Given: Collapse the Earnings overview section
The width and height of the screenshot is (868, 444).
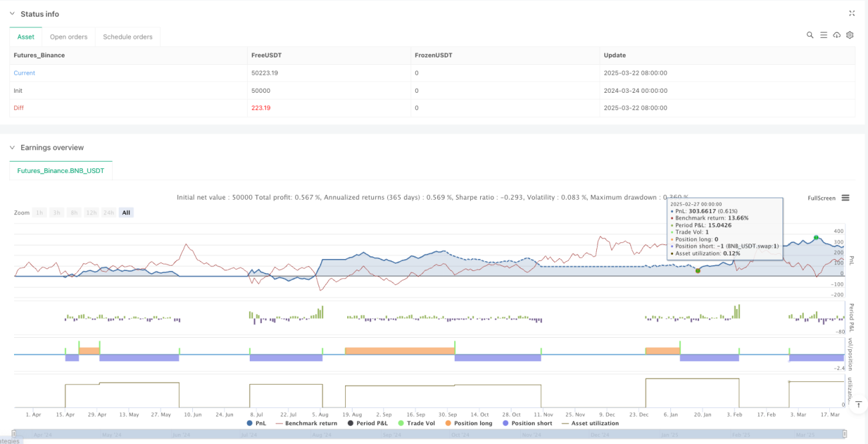Looking at the screenshot, I should [x=12, y=148].
